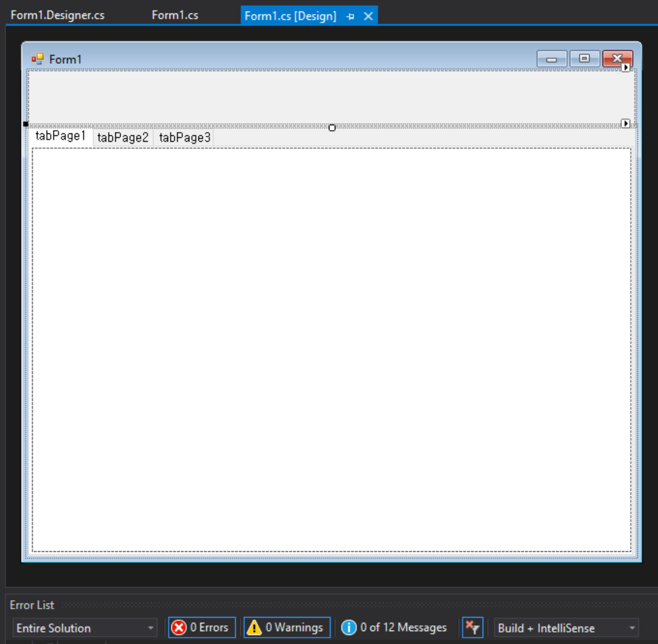Click the Form1 title text
The image size is (658, 644).
(x=66, y=59)
